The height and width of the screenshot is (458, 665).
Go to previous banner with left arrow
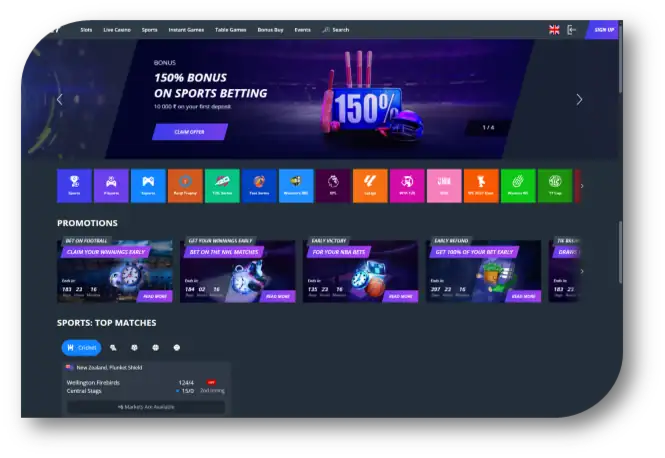coord(59,99)
